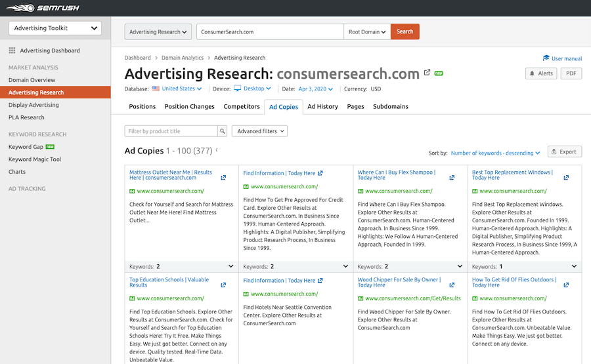Open the Advertising Dashboard grid icon
This screenshot has width=591, height=364.
pos(12,51)
